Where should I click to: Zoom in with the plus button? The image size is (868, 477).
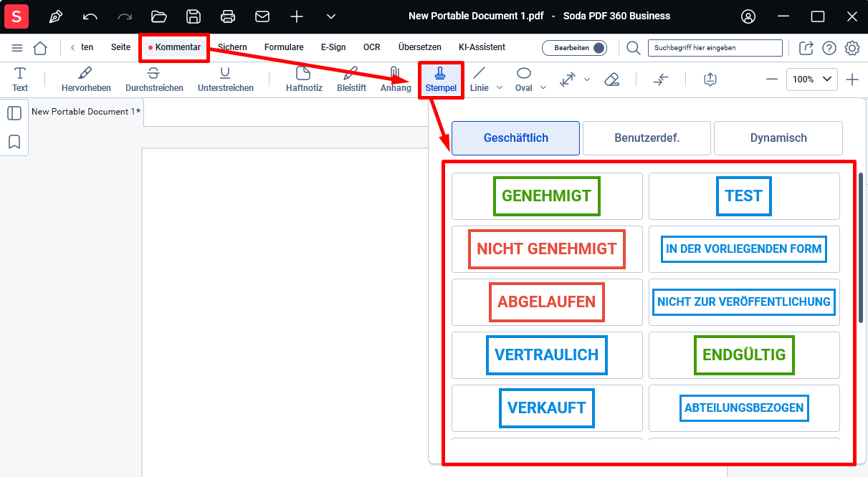(x=852, y=79)
